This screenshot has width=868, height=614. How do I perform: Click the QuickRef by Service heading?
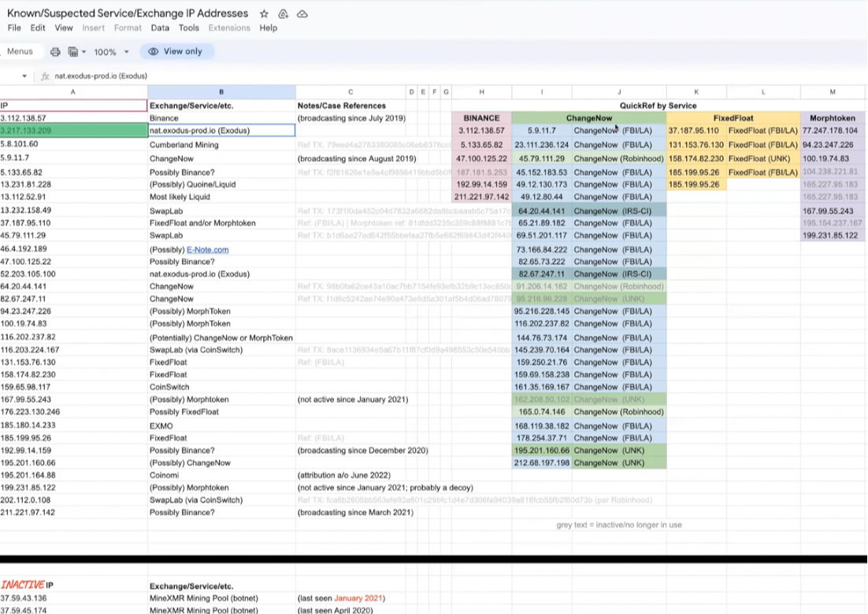click(x=658, y=106)
